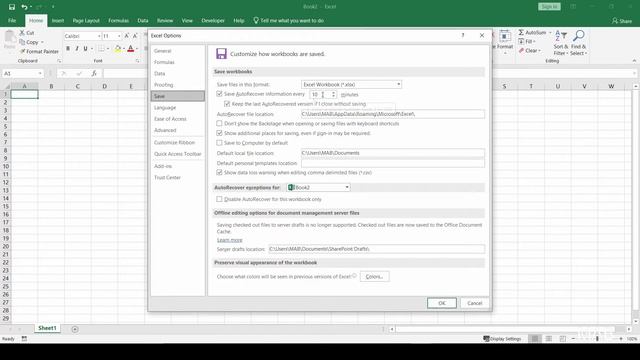Click the Help question mark in Excel Options
Viewport: 640px width, 360px height.
(463, 36)
